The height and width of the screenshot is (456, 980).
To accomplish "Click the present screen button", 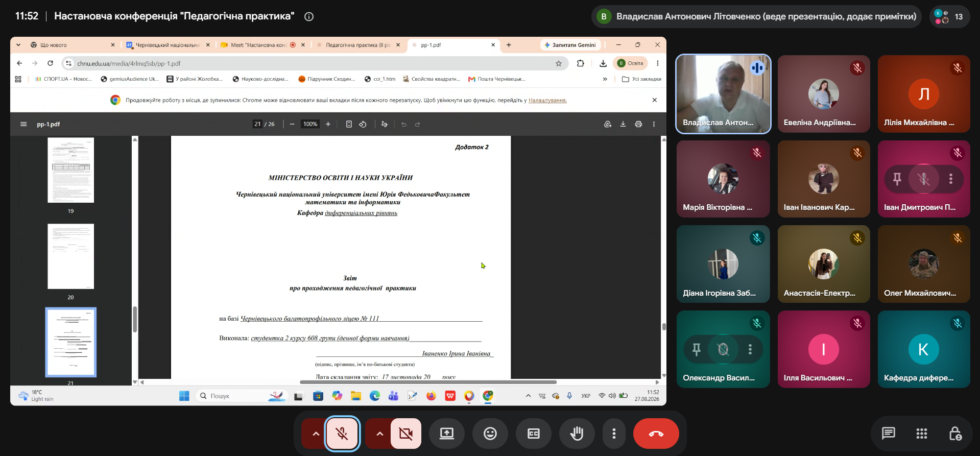I will pyautogui.click(x=447, y=434).
